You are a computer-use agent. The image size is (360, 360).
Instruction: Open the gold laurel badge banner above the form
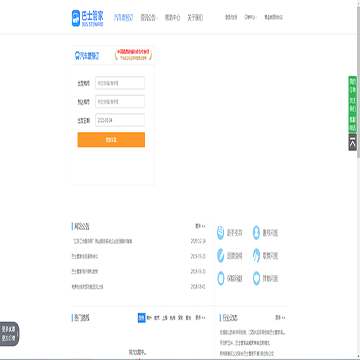(133, 55)
